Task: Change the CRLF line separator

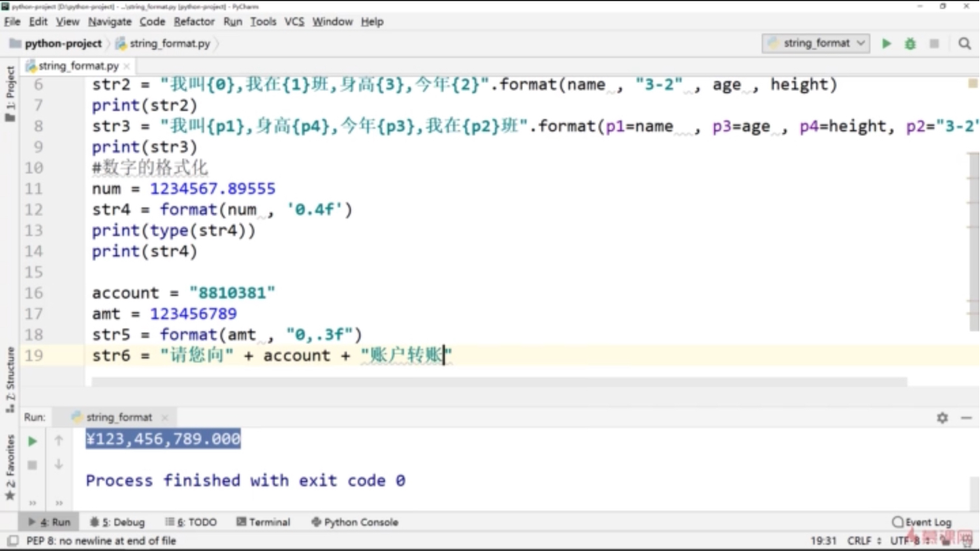Action: tap(864, 541)
